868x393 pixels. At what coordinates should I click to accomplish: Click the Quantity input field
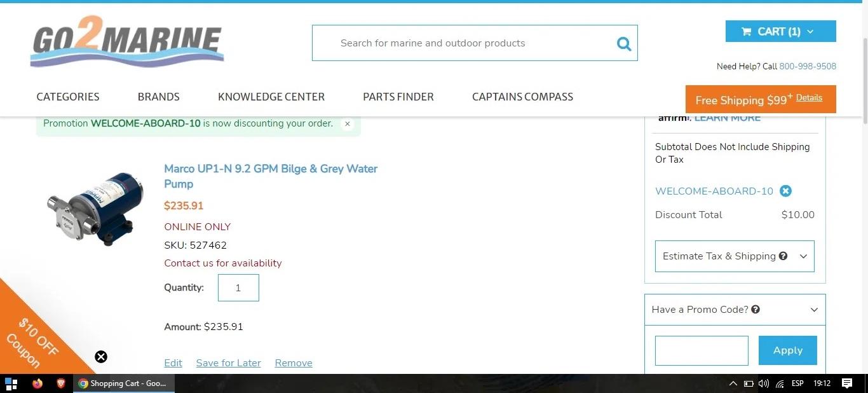point(238,288)
